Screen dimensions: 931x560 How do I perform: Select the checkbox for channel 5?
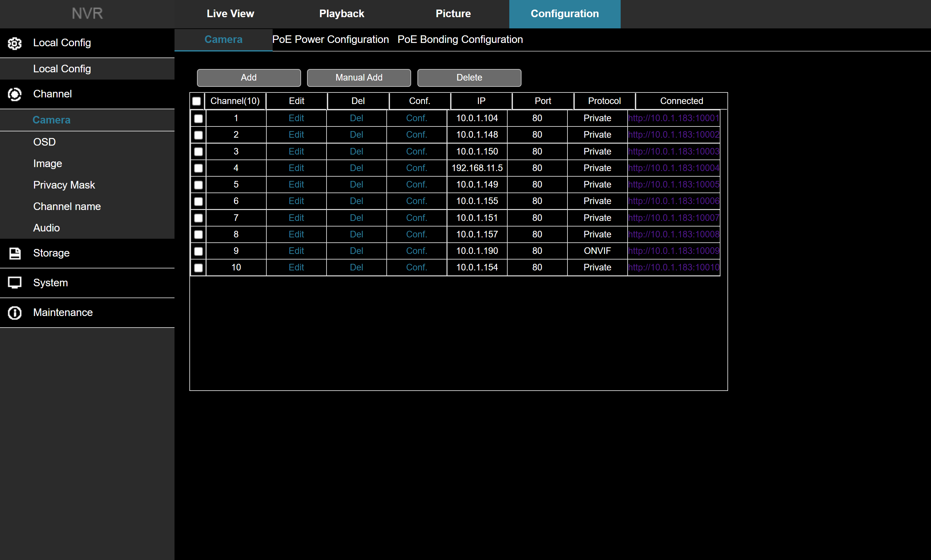198,185
